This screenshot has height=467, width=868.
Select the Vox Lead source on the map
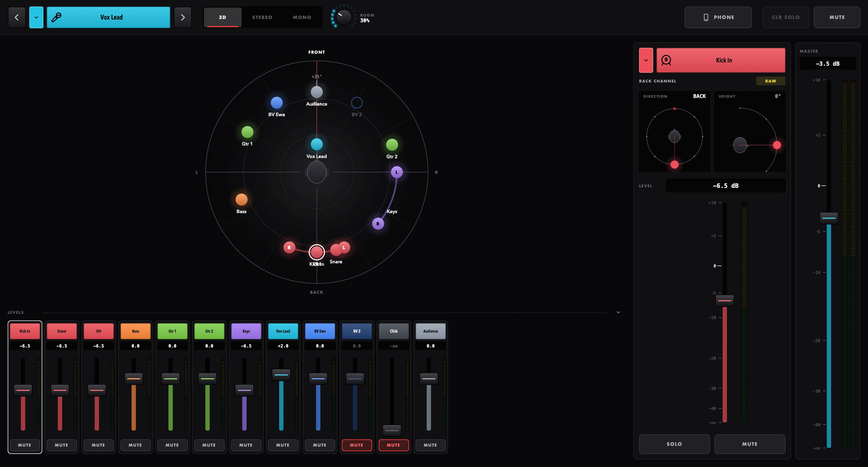[316, 144]
